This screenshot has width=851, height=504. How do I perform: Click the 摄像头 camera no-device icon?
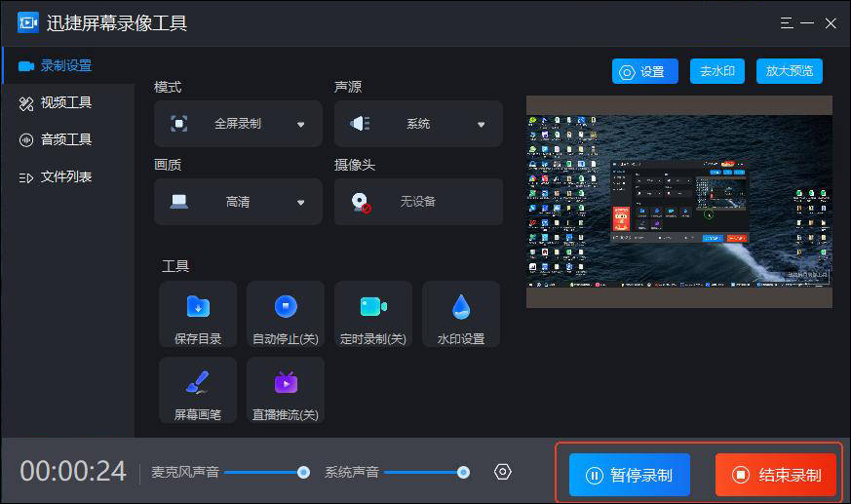(x=362, y=202)
